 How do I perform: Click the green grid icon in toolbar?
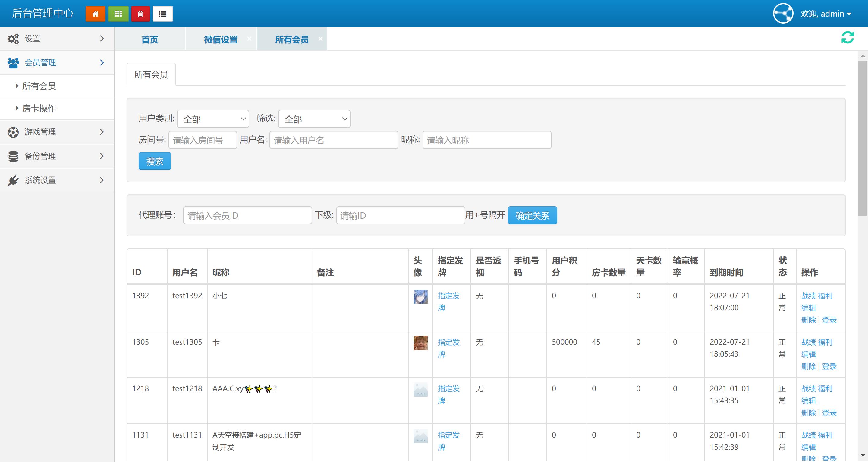118,14
